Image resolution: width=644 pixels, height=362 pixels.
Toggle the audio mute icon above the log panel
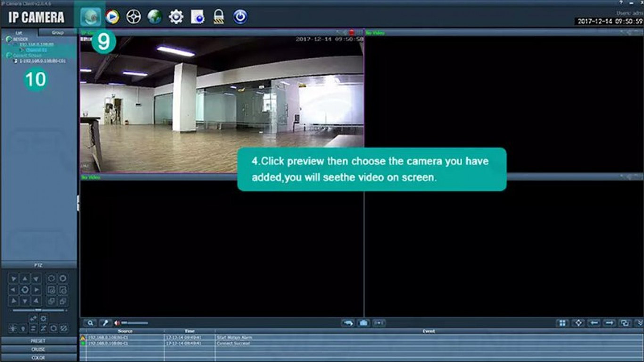pyautogui.click(x=118, y=322)
